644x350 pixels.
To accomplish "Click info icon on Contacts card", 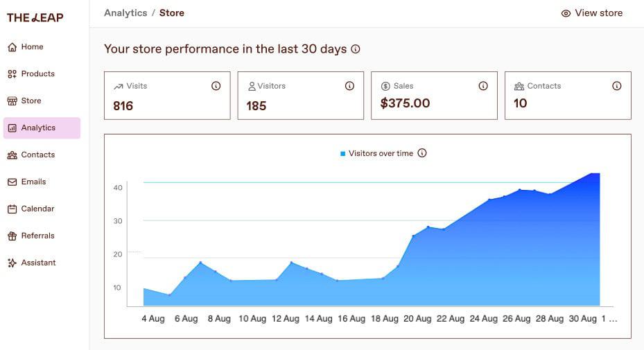I will (616, 86).
